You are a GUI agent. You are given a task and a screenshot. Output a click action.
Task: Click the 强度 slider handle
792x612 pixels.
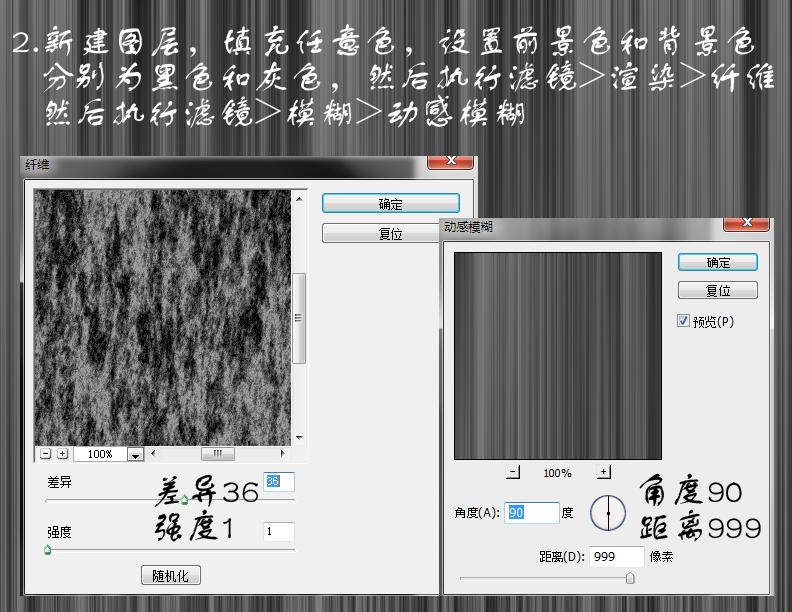tap(47, 549)
